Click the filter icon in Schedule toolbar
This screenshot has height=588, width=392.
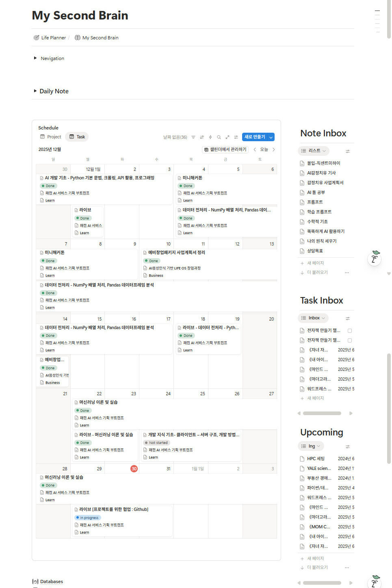[193, 137]
